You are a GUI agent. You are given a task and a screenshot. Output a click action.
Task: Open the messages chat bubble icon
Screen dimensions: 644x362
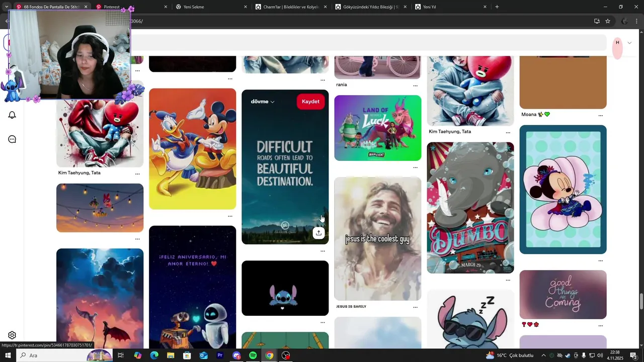12,139
